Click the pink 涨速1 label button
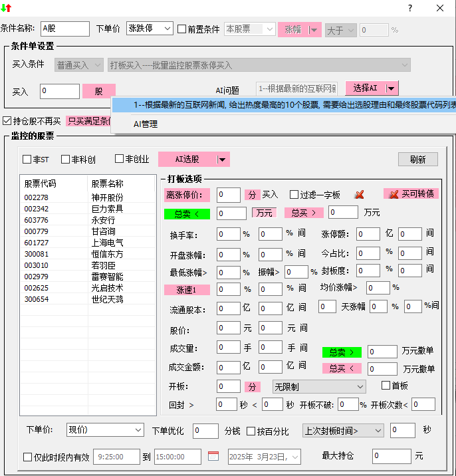 click(x=187, y=290)
